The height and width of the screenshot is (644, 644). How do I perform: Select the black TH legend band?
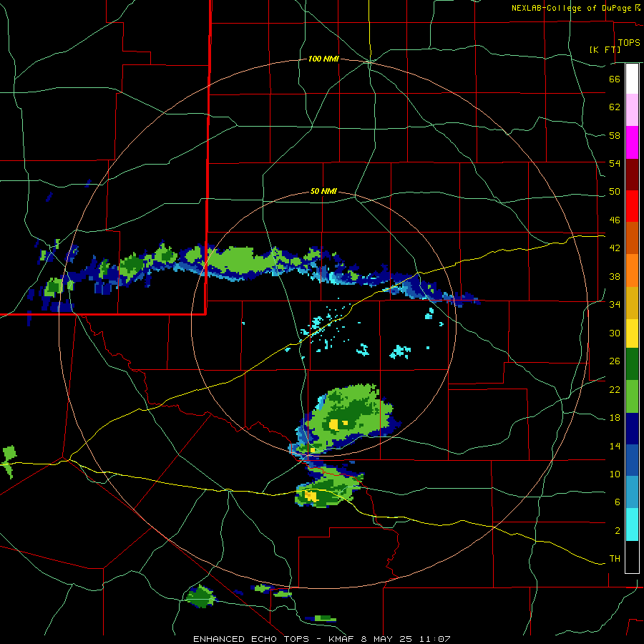[x=632, y=557]
